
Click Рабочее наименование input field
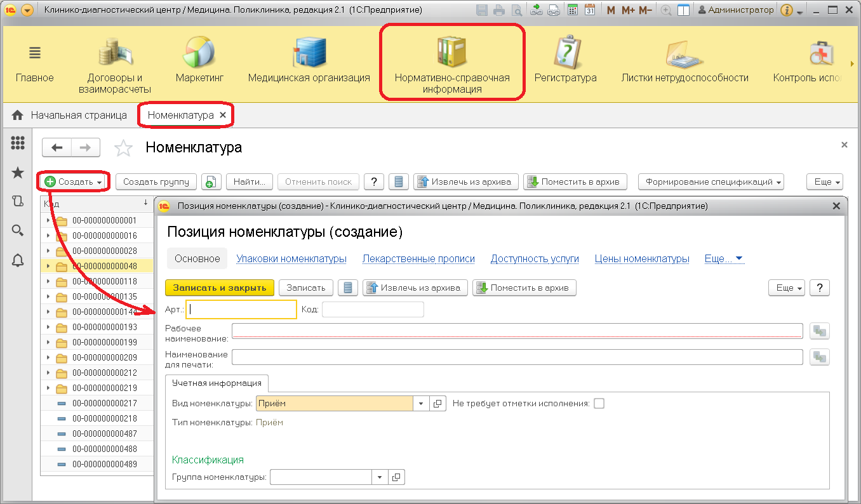point(517,331)
